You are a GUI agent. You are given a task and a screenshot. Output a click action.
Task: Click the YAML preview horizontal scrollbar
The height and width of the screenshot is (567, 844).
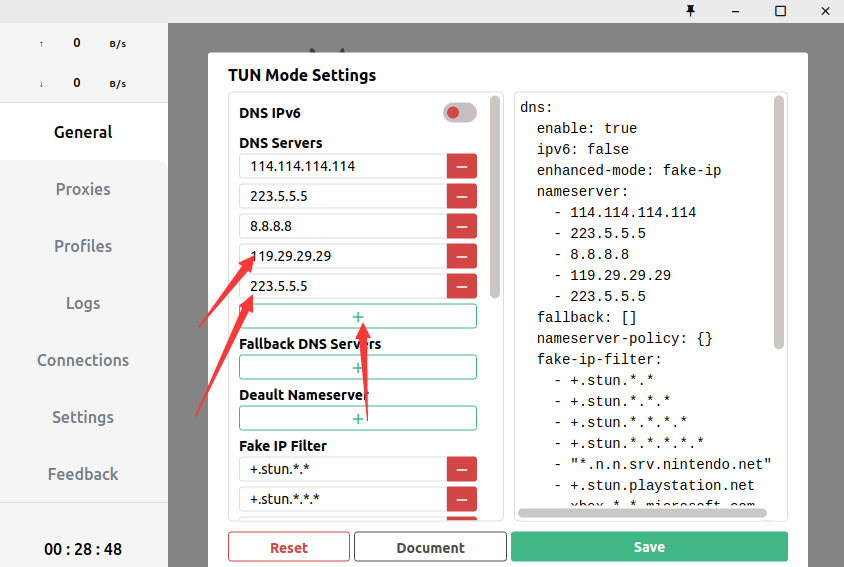click(642, 513)
